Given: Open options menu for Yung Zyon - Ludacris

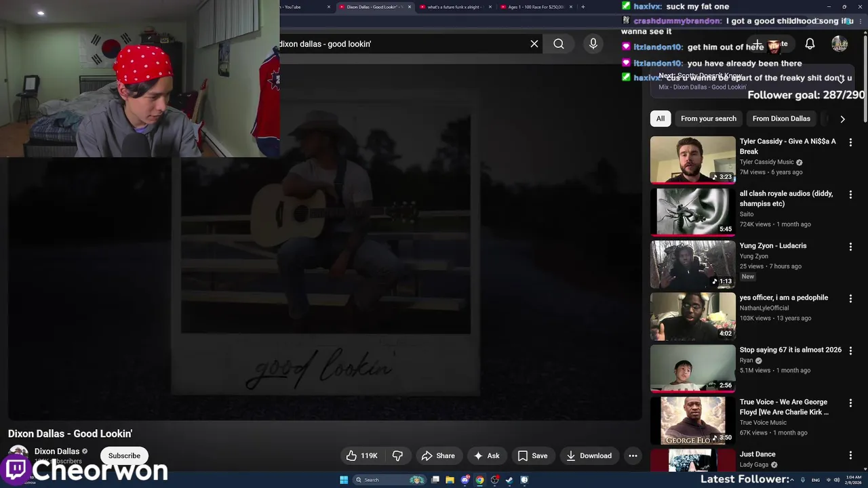Looking at the screenshot, I should pos(850,247).
